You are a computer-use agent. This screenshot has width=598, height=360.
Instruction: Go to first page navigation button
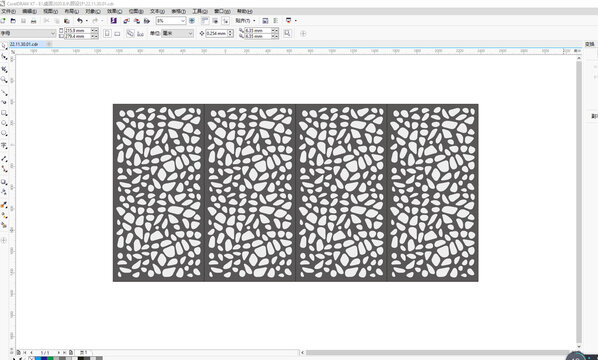(25, 352)
